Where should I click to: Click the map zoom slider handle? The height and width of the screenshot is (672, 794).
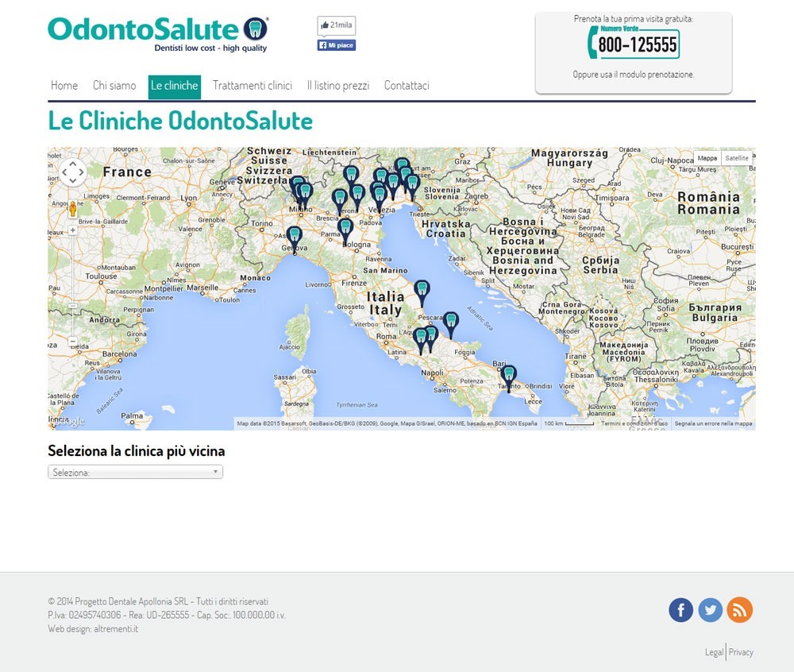(73, 306)
